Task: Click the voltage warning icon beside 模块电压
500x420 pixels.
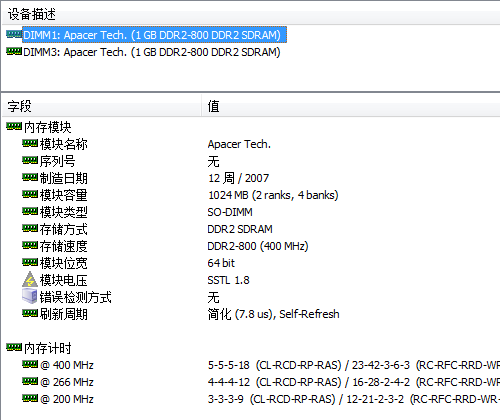Action: [x=30, y=279]
